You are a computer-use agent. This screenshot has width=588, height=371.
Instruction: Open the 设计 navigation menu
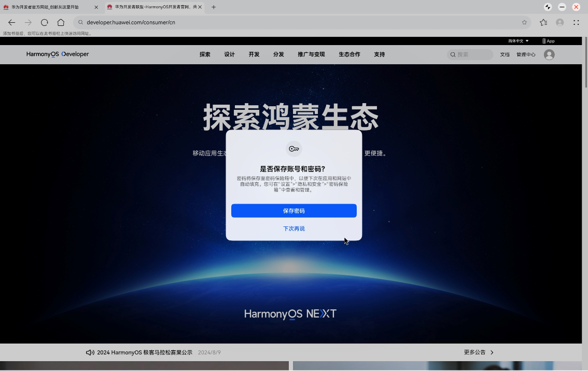[230, 54]
